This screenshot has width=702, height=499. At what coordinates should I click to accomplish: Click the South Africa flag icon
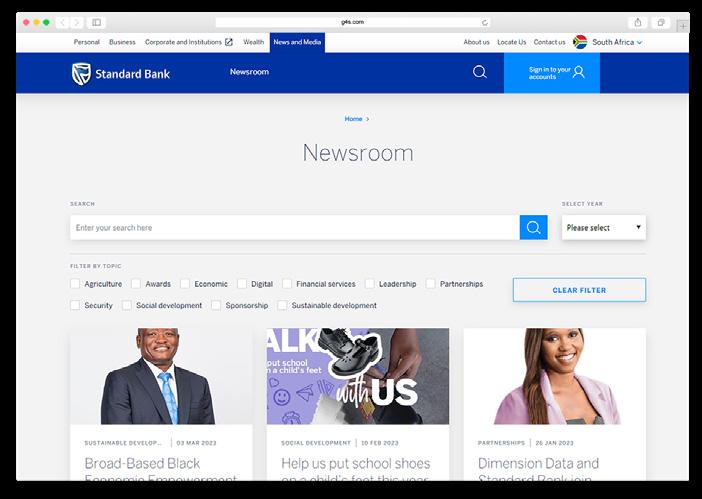pyautogui.click(x=580, y=42)
